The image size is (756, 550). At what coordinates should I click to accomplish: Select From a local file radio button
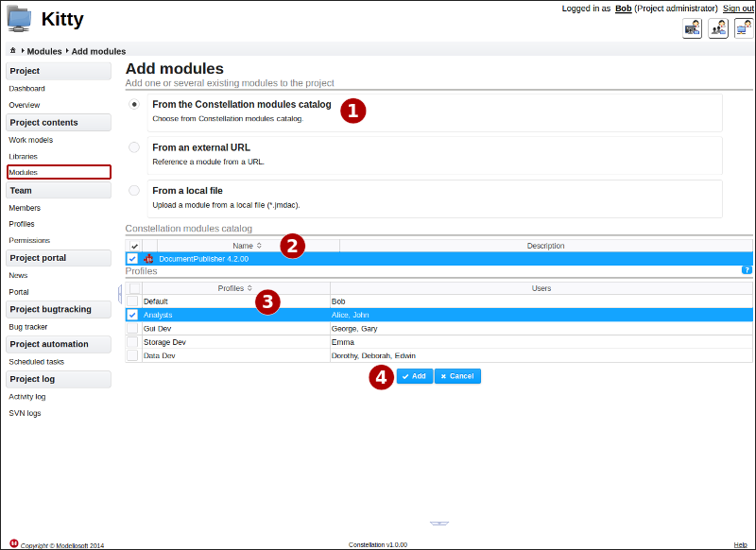pyautogui.click(x=134, y=190)
